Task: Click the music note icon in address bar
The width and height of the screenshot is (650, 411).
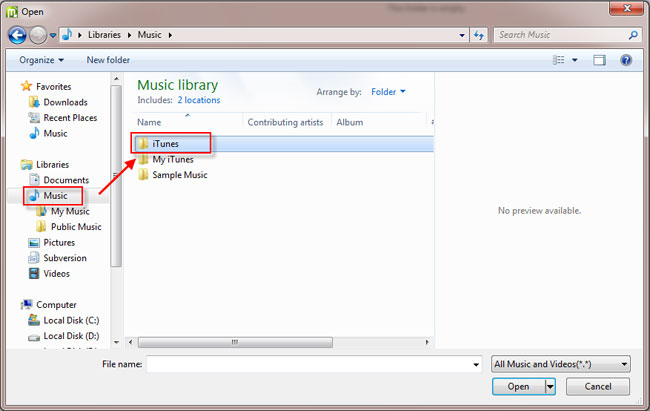Action: coord(67,34)
